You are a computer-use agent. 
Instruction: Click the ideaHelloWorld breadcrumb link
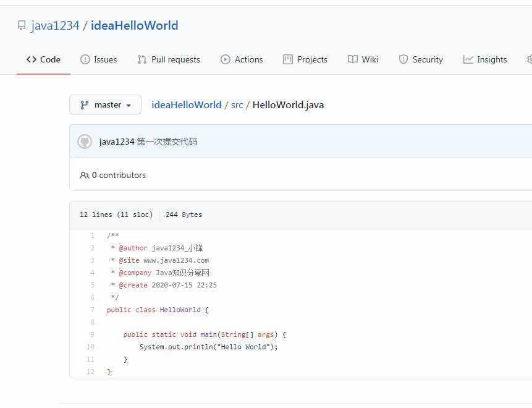pos(186,105)
